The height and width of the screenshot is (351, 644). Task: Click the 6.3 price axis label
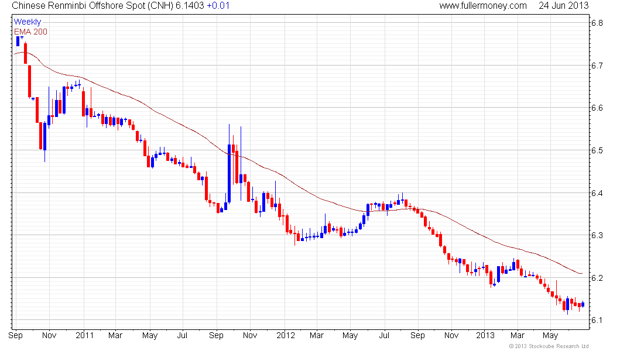pos(597,236)
